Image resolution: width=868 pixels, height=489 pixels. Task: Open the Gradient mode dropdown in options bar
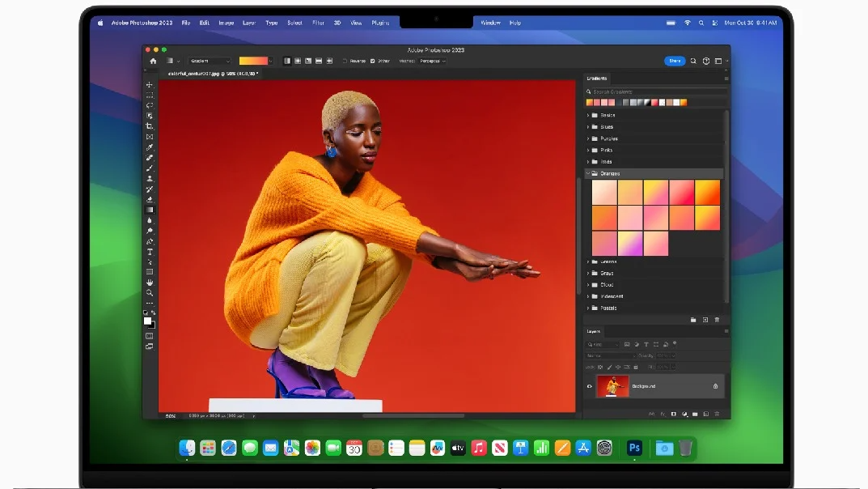tap(210, 61)
